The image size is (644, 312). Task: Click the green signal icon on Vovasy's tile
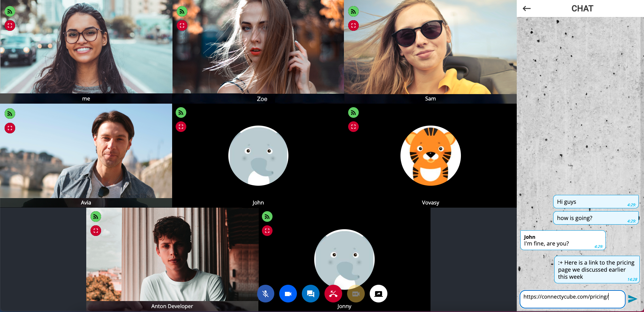pos(353,112)
